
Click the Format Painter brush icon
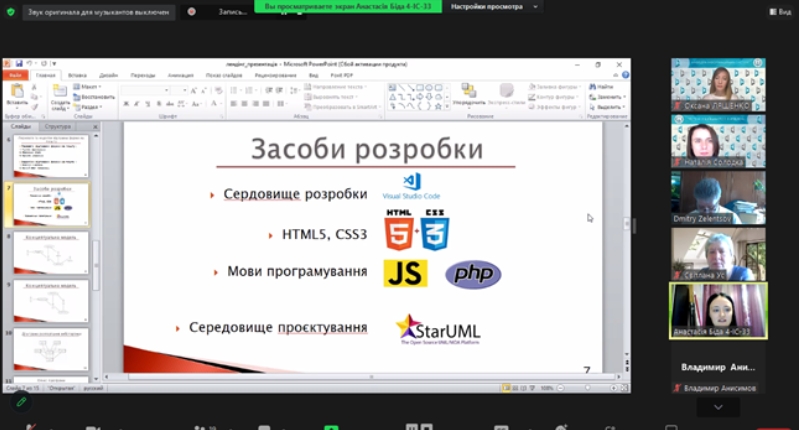35,107
